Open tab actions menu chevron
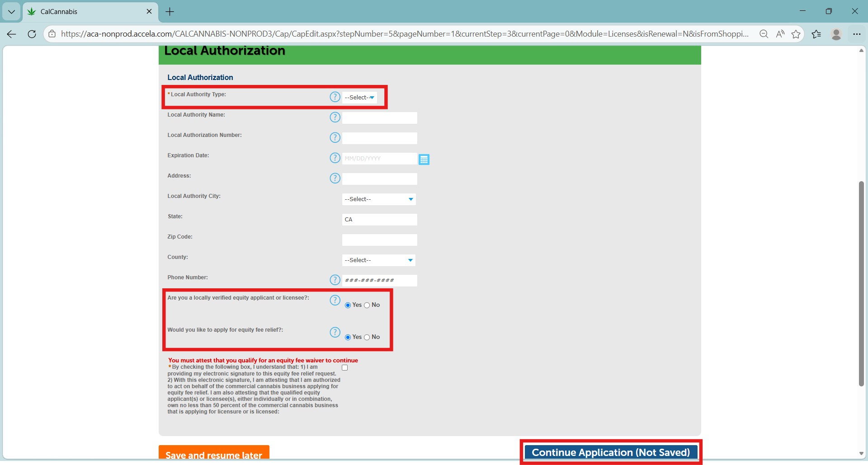The height and width of the screenshot is (465, 868). point(11,12)
